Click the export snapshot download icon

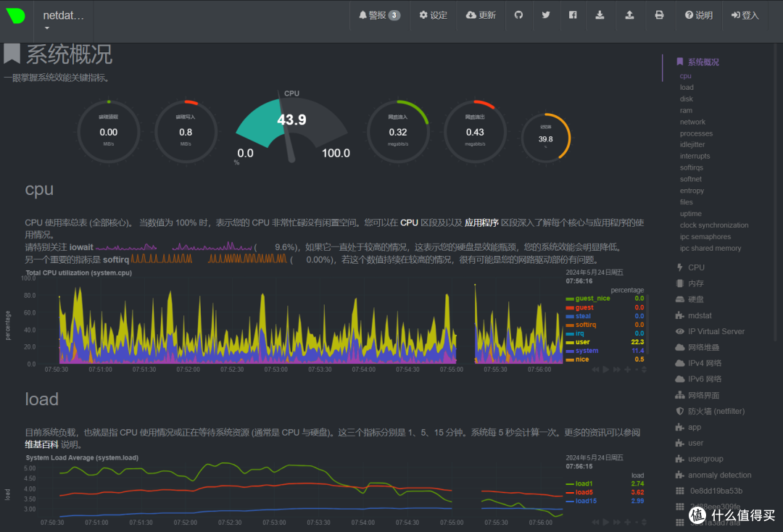pos(600,14)
